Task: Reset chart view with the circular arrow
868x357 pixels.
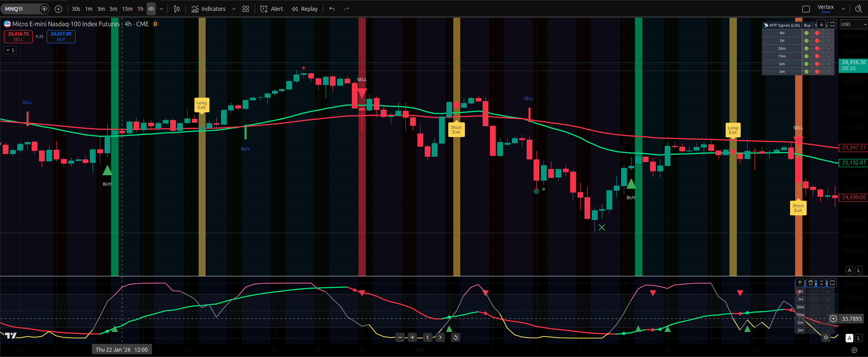Action: click(455, 337)
